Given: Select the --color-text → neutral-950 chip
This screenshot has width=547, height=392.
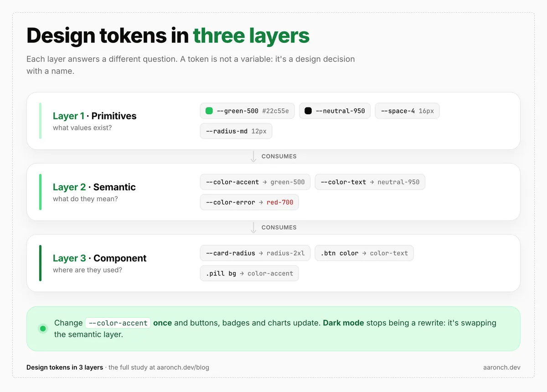Looking at the screenshot, I should pos(370,182).
